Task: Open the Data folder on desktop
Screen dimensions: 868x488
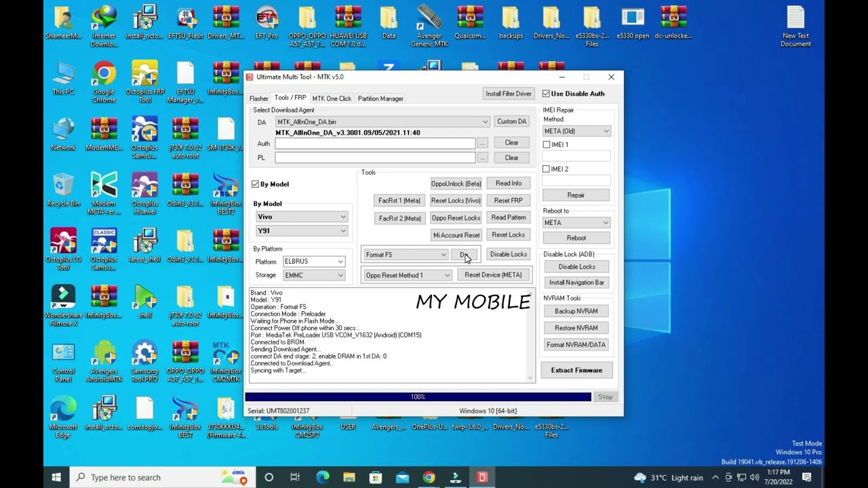Action: pos(389,22)
